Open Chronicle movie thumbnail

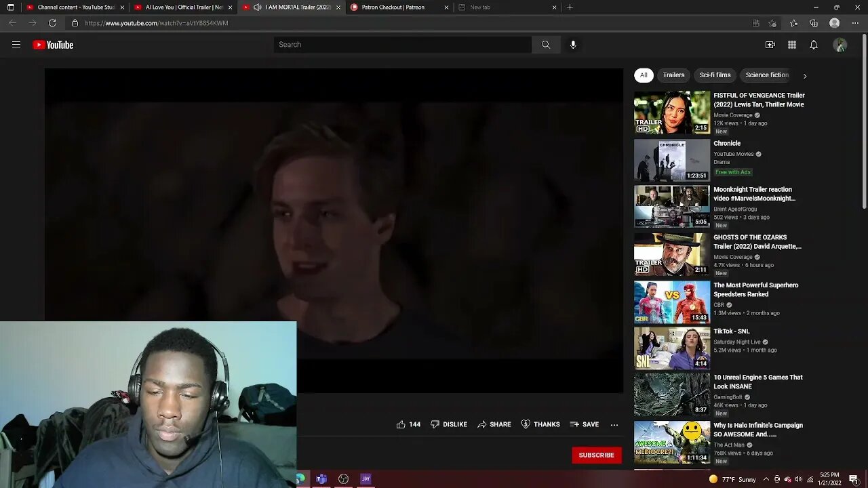click(672, 160)
